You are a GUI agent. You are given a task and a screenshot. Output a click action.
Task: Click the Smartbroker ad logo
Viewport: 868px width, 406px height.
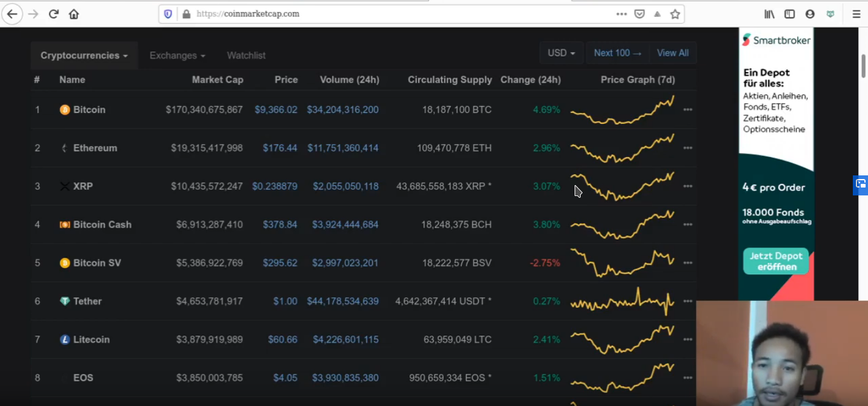point(776,40)
